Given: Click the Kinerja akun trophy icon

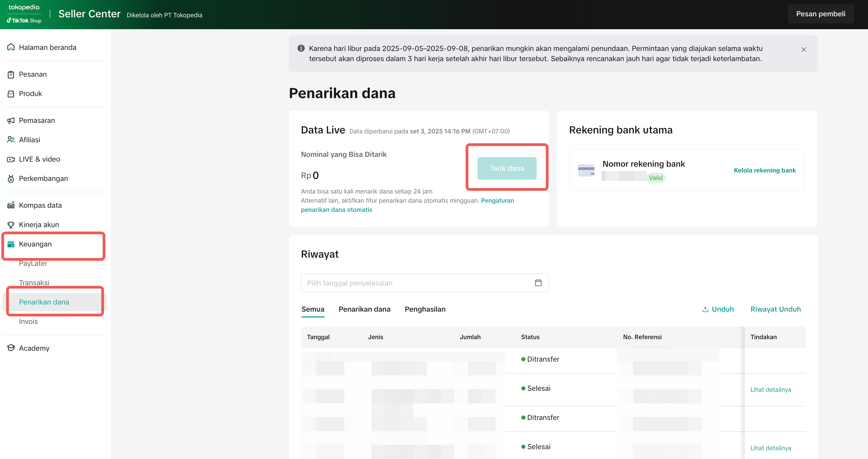Looking at the screenshot, I should coord(11,225).
